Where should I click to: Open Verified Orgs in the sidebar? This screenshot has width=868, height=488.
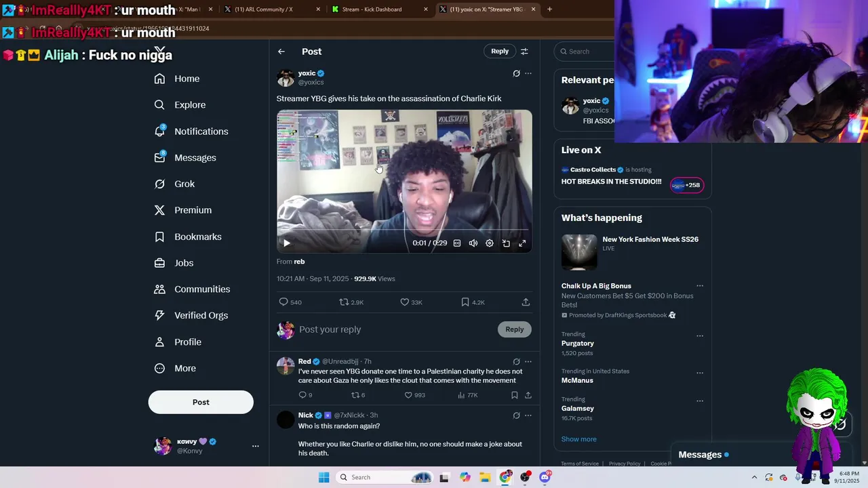[191, 316]
